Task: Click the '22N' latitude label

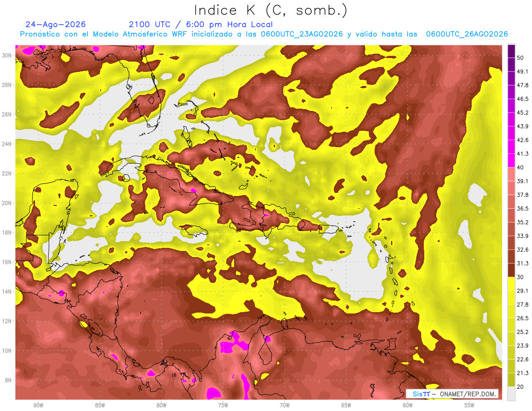Action: [7, 173]
